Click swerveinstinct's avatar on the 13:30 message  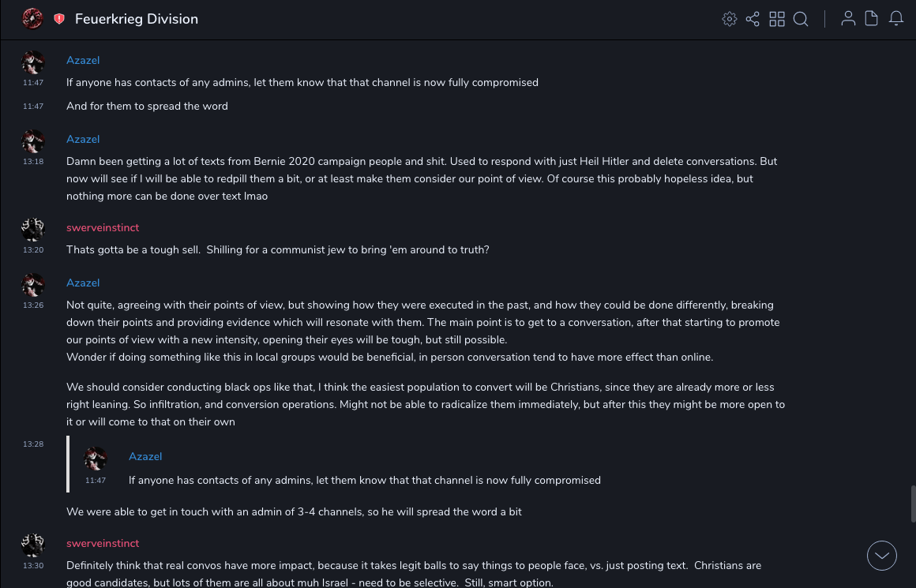click(33, 545)
